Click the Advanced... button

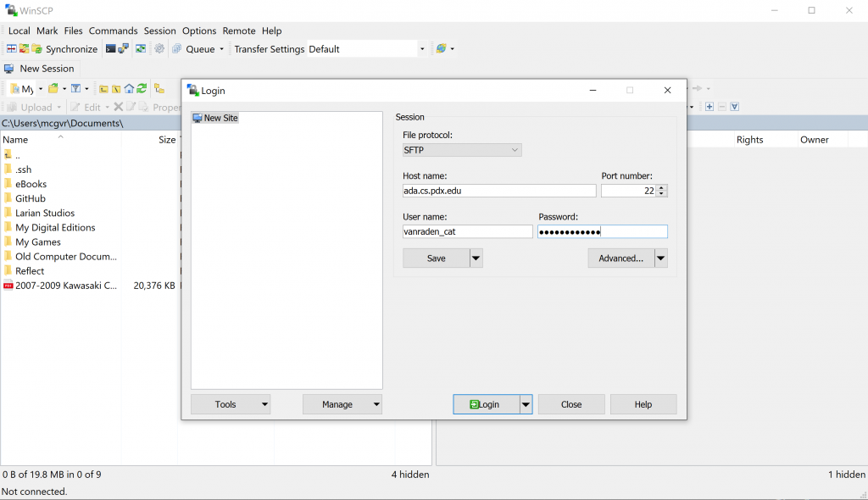click(621, 258)
